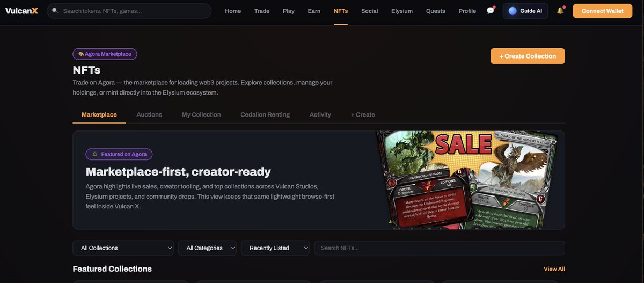The width and height of the screenshot is (644, 283).
Task: Click the Guide AI button
Action: coord(525,11)
